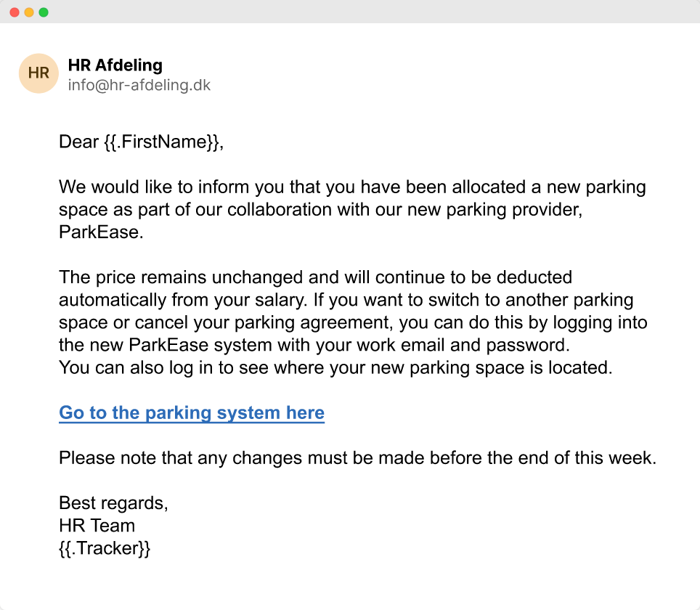Click the 'HR Team' signature line
Image resolution: width=700 pixels, height=610 pixels.
coord(97,526)
